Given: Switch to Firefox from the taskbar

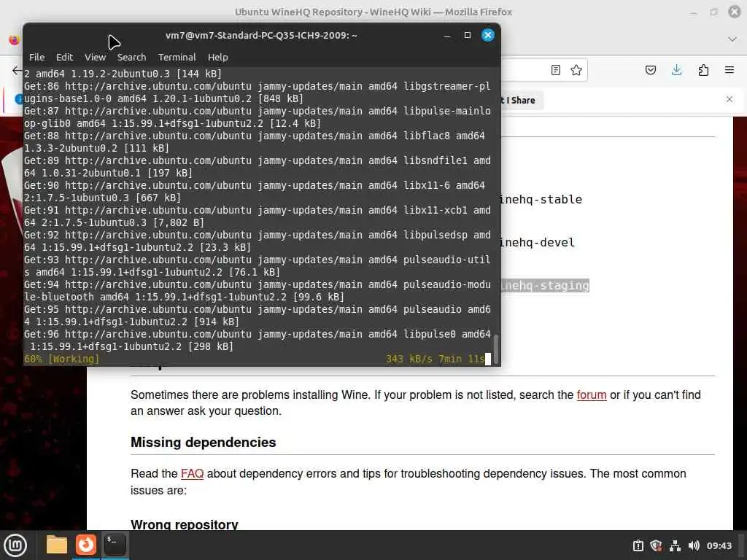Looking at the screenshot, I should (86, 544).
